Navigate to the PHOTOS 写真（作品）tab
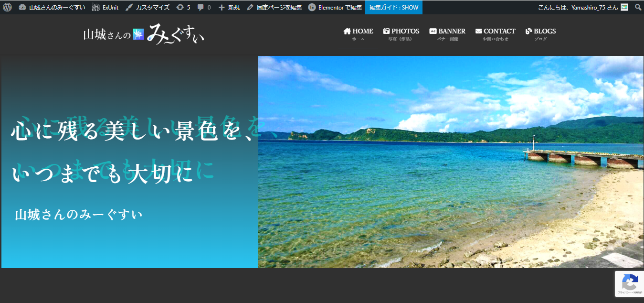 click(x=401, y=33)
